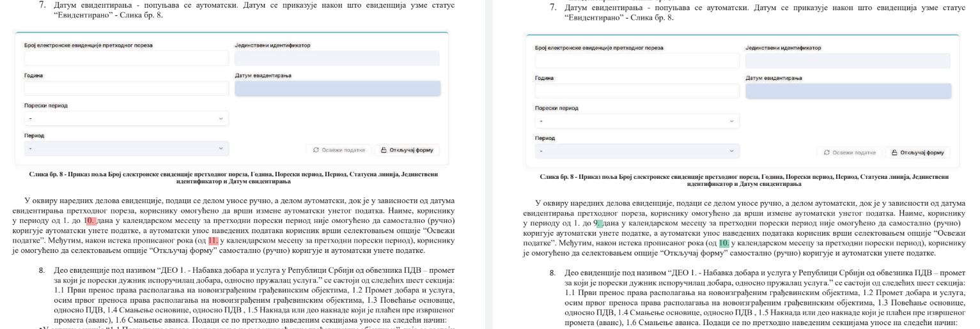This screenshot has height=329, width=980.
Task: Click Освежи податке in the left document
Action: coord(339,150)
